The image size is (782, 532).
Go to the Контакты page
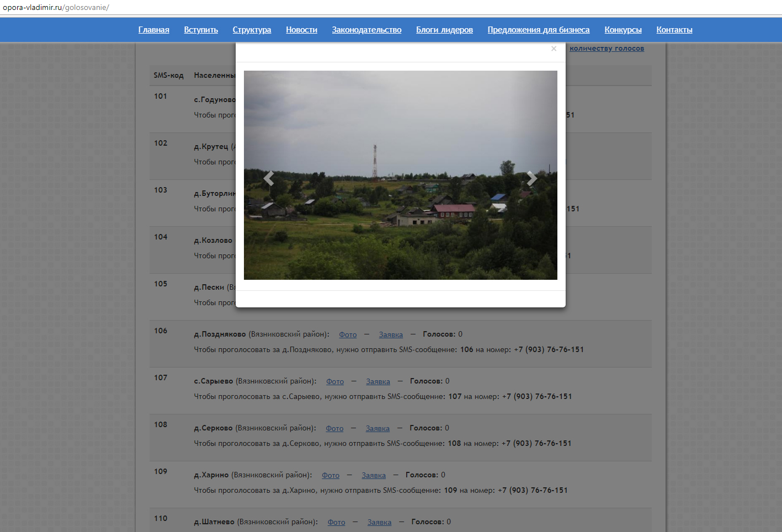click(674, 30)
